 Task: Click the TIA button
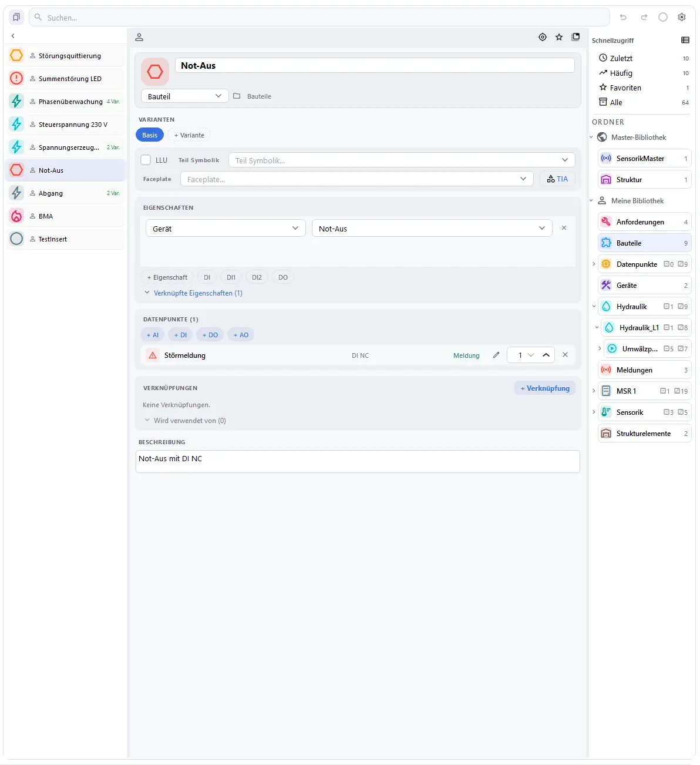point(557,179)
